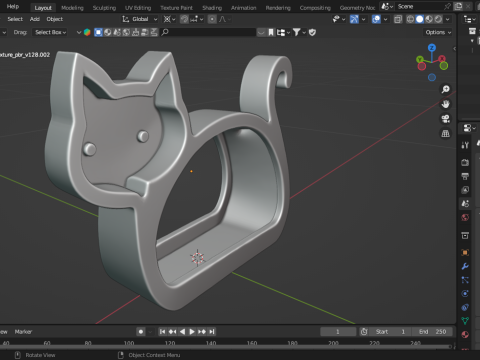The image size is (480, 360).
Task: Open the transform pivot point dropdown
Action: [169, 19]
